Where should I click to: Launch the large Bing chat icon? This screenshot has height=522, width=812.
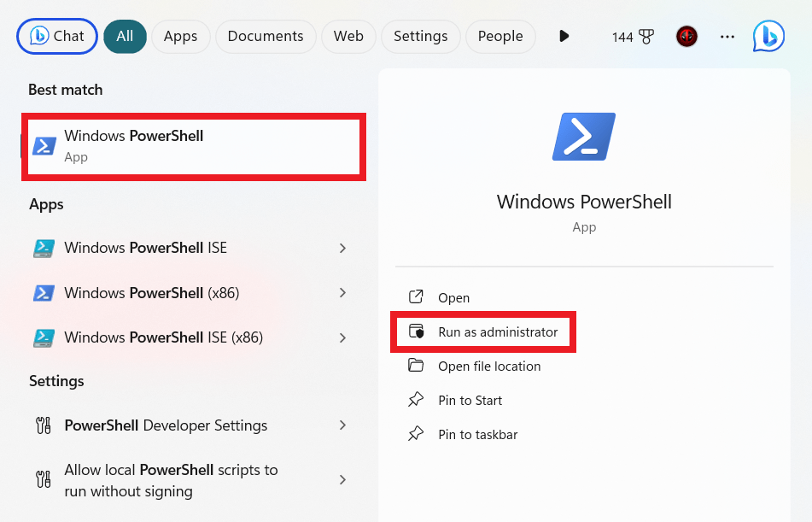point(768,36)
